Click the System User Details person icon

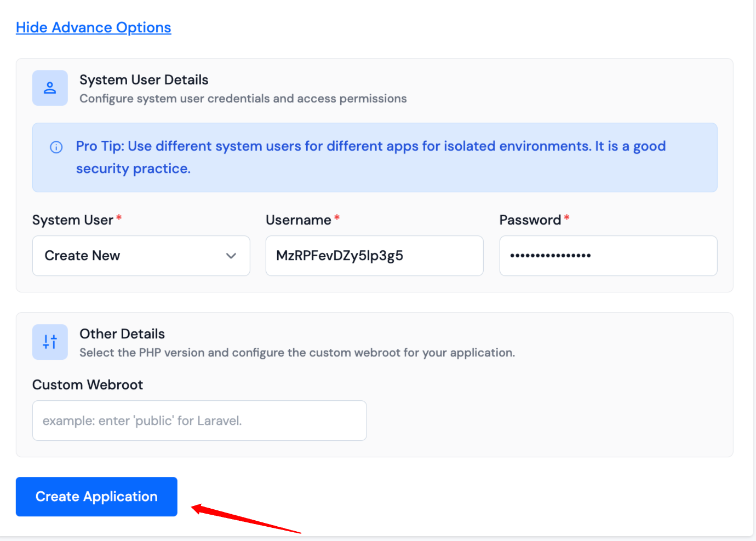click(x=50, y=88)
